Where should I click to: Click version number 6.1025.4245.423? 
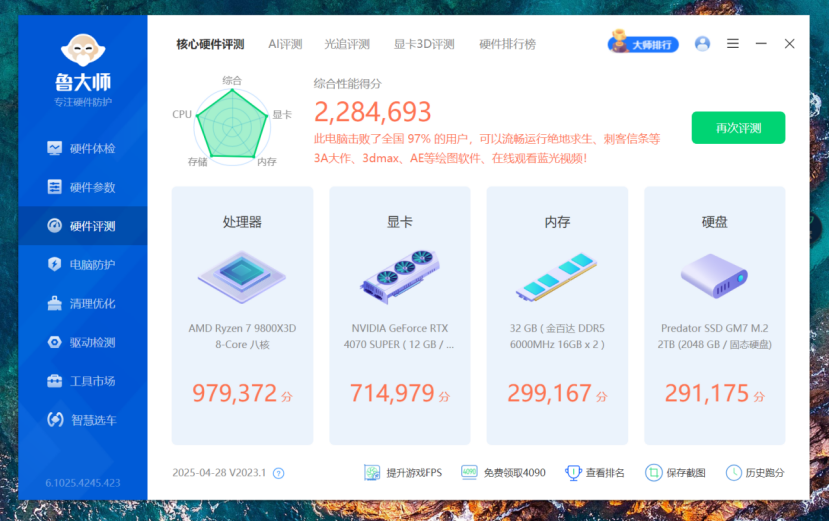[83, 482]
